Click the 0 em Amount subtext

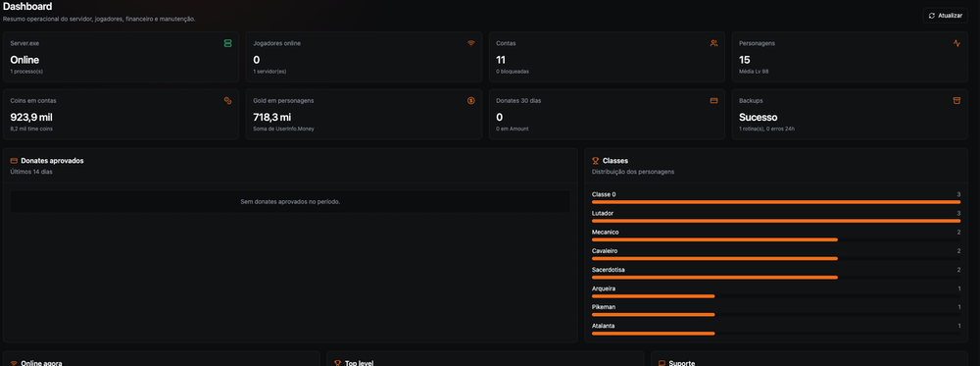513,129
